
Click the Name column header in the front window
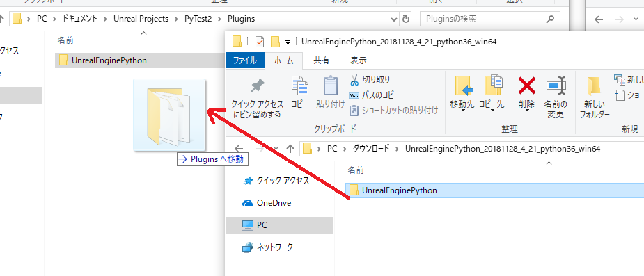[x=356, y=170]
